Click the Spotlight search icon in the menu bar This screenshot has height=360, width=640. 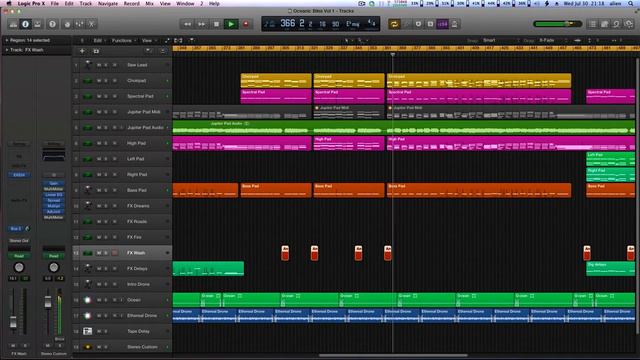click(x=631, y=3)
